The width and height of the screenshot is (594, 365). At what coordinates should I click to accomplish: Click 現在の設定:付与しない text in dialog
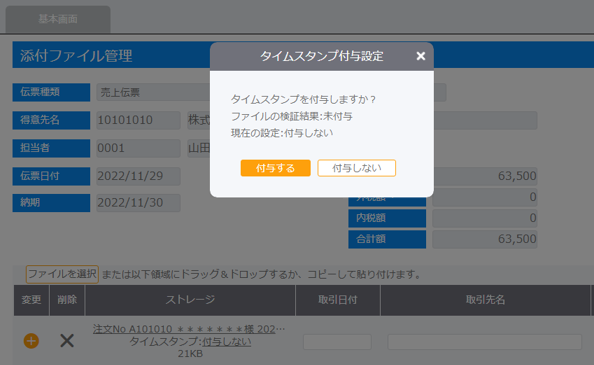tap(282, 133)
